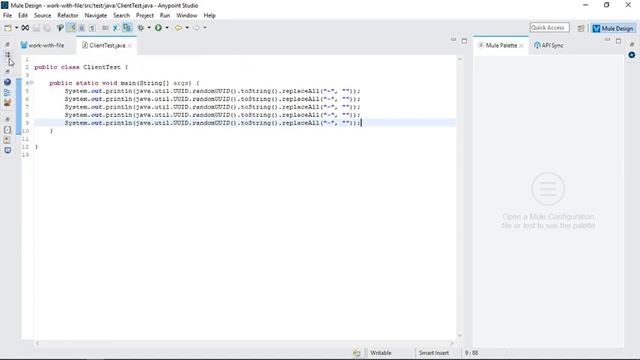
Task: Toggle the highlighted toolbar icon before Debug
Action: coord(127,28)
